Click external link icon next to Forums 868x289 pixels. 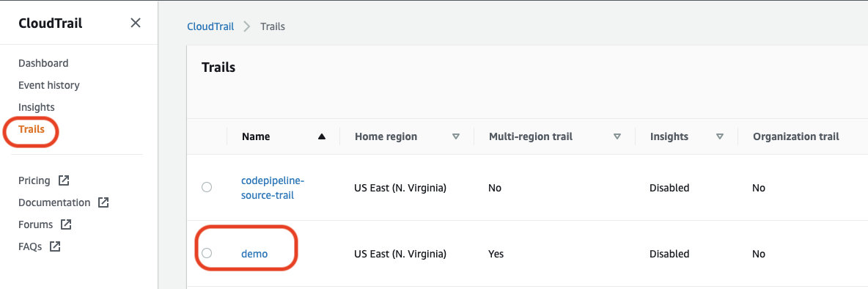(x=66, y=224)
